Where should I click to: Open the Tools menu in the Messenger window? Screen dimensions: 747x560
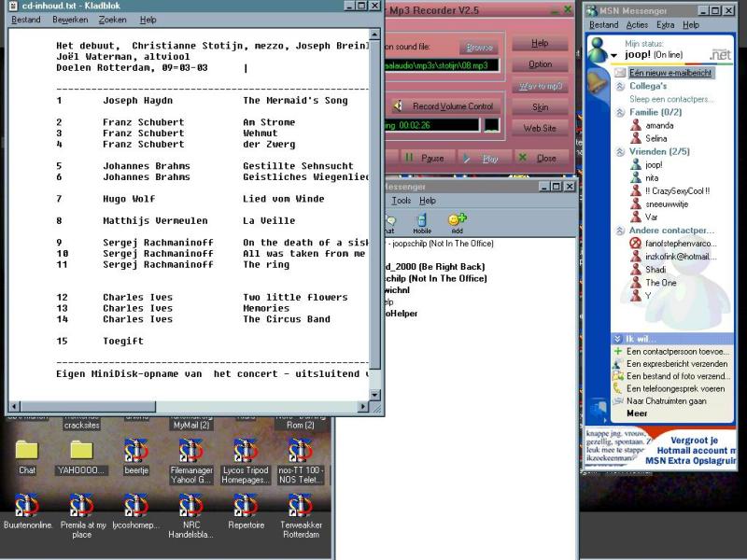[402, 201]
